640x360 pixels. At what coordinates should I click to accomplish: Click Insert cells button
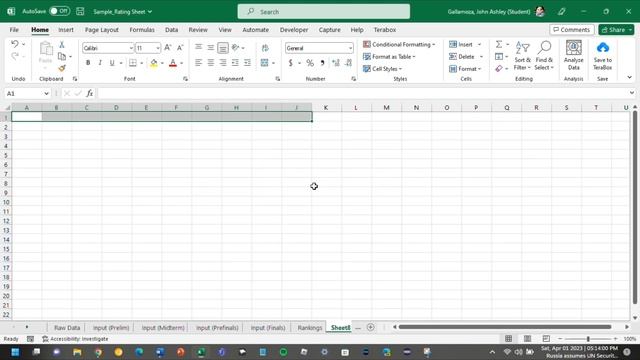(x=461, y=44)
